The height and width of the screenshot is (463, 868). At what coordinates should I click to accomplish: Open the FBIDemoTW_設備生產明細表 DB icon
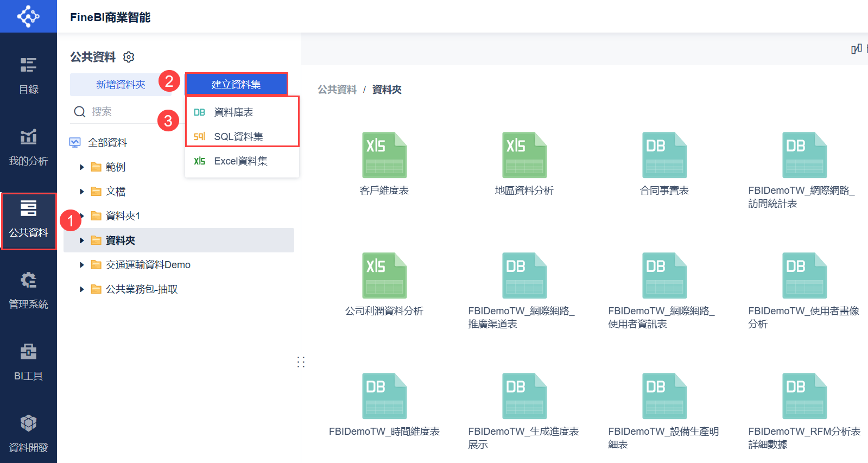pos(664,396)
